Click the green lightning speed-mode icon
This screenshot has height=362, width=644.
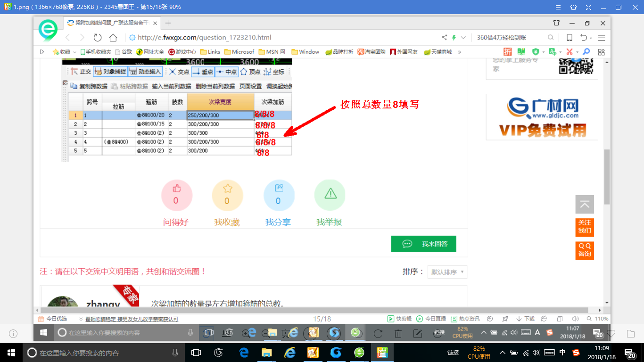pos(454,38)
